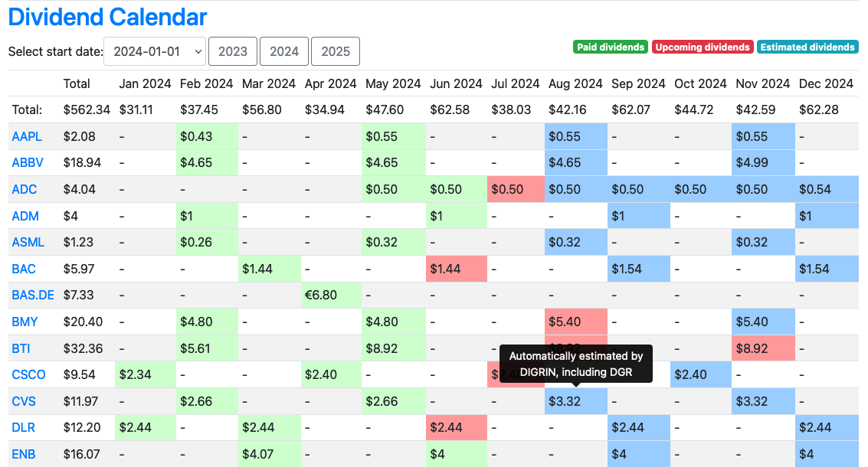
Task: Click CVS's $3.32 August estimated cell
Action: coord(576,401)
